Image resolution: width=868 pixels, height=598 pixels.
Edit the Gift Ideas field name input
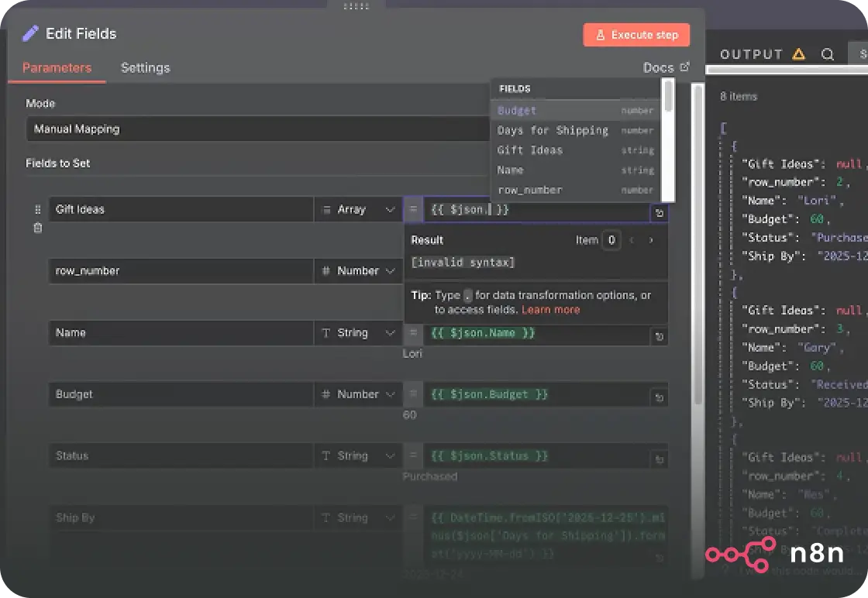[181, 209]
